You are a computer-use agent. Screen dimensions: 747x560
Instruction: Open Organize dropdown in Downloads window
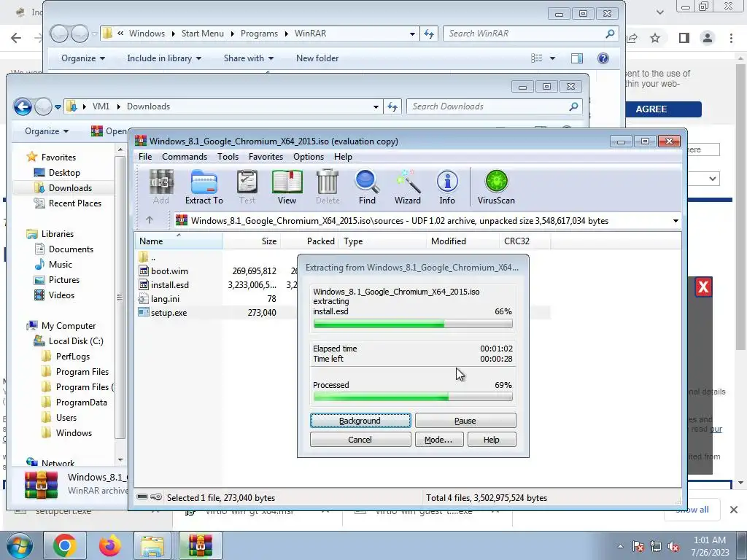coord(47,131)
